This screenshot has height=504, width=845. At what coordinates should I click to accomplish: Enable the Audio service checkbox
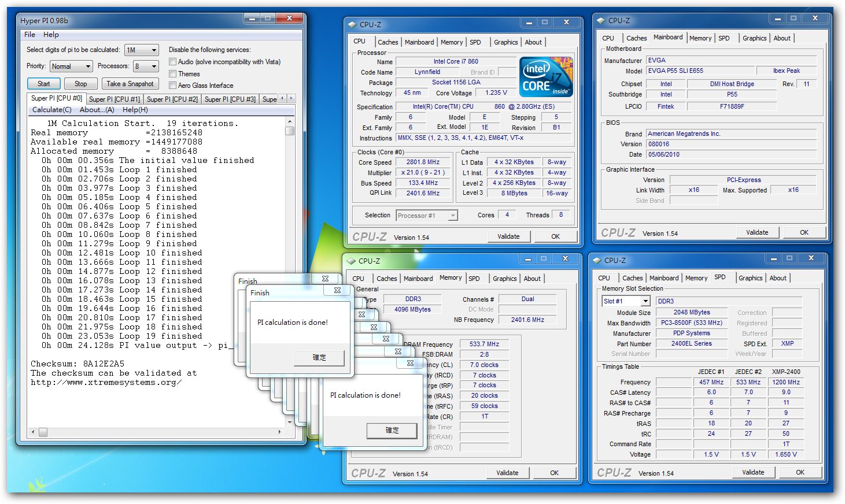172,62
